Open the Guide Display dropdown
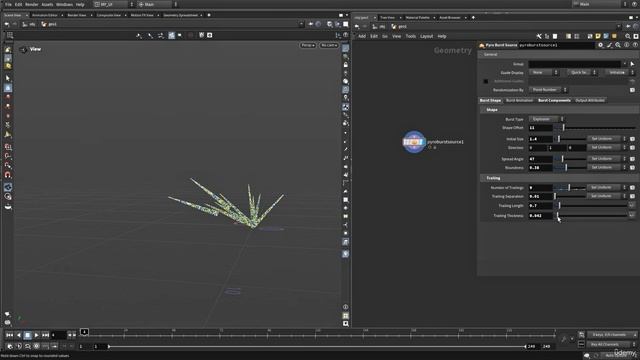This screenshot has width=640, height=360. pyautogui.click(x=544, y=73)
